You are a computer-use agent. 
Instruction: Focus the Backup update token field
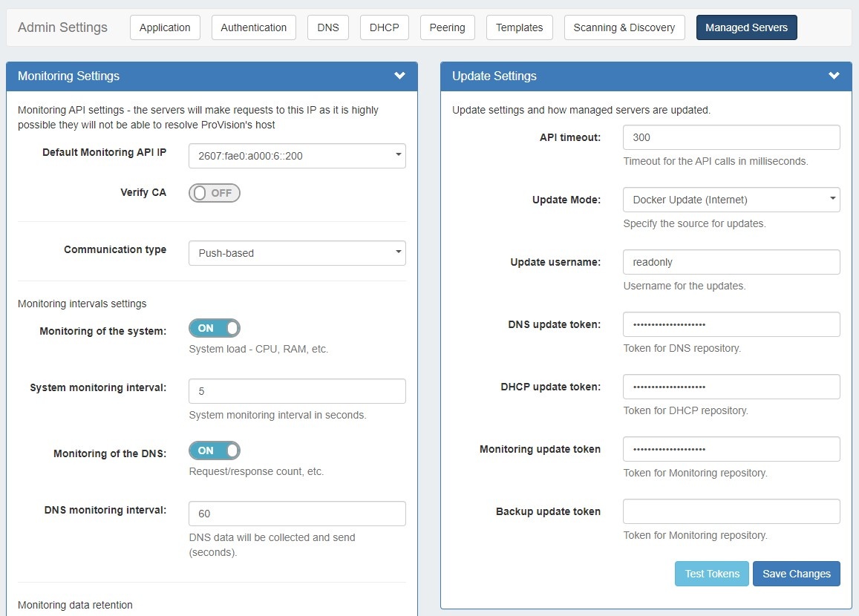coord(731,511)
